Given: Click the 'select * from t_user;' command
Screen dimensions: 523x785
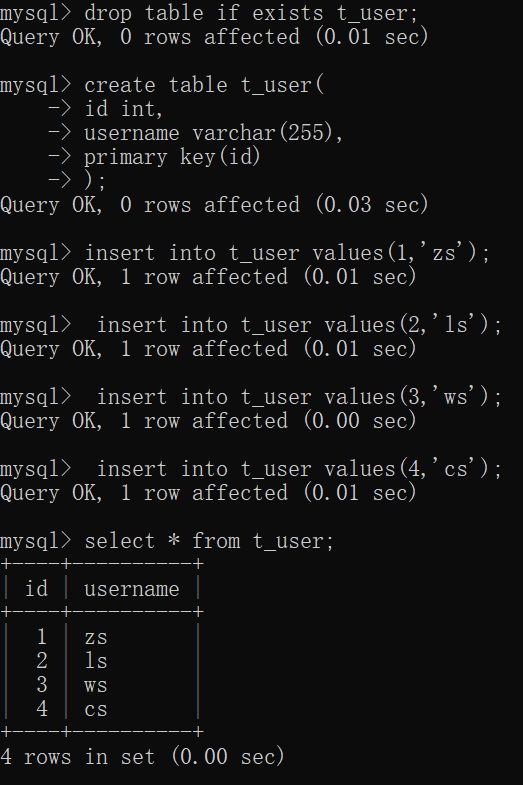Looking at the screenshot, I should point(209,541).
